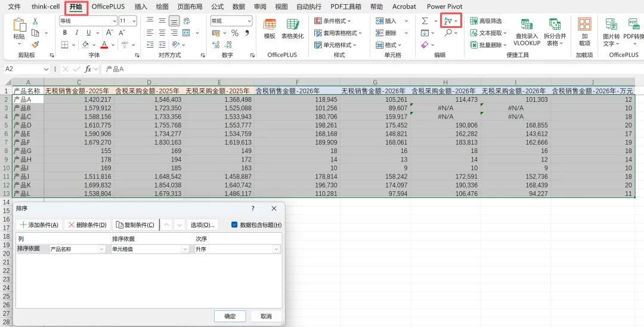
Task: Increase font size with the large A icon
Action: click(x=109, y=33)
